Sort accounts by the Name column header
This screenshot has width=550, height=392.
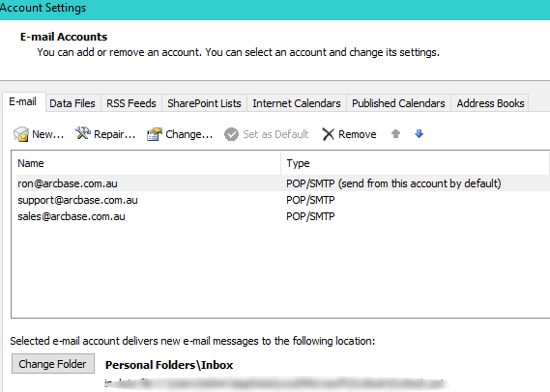[x=147, y=163]
